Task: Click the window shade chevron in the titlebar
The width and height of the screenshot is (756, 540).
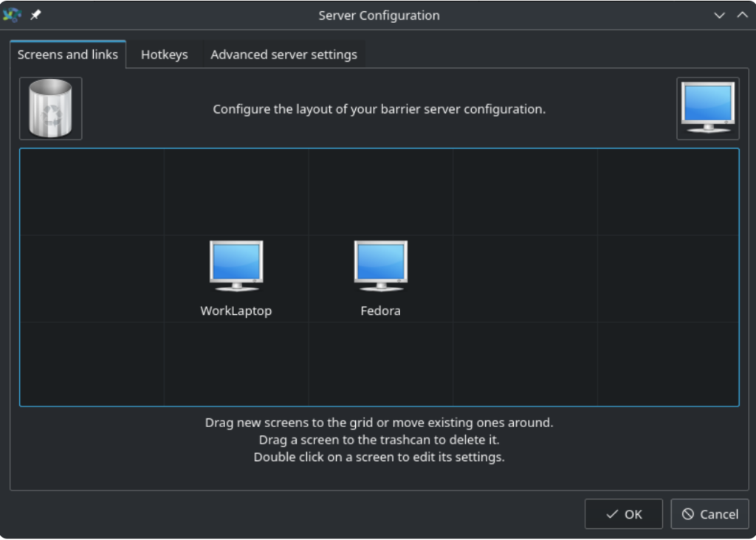Action: 720,15
